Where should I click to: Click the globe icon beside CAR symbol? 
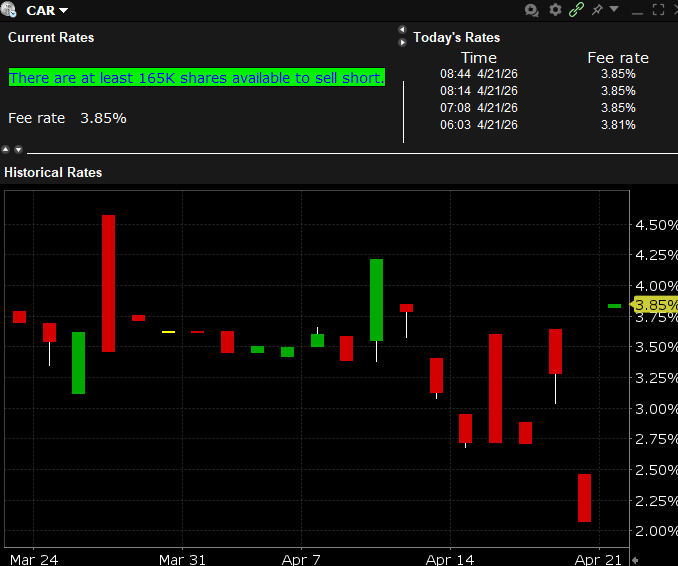pos(8,10)
